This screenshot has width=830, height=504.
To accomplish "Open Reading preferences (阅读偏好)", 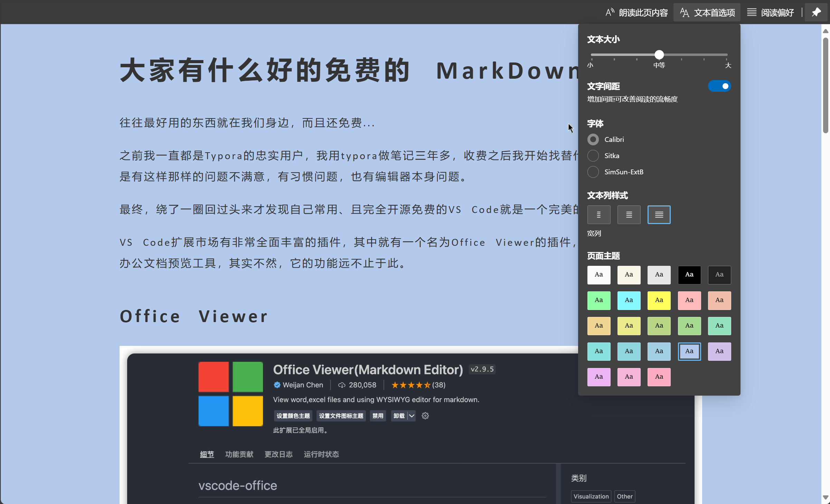I will pyautogui.click(x=771, y=12).
